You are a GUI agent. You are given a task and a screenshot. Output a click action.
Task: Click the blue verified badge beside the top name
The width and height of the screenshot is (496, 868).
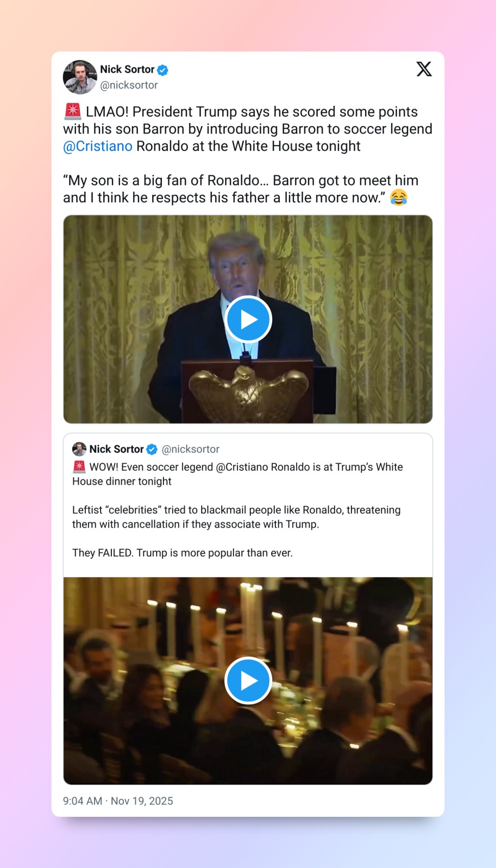pos(162,70)
